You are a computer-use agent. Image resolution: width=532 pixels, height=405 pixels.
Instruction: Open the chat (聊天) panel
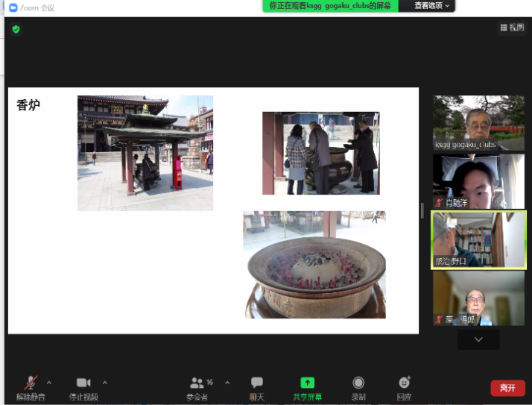pos(256,383)
